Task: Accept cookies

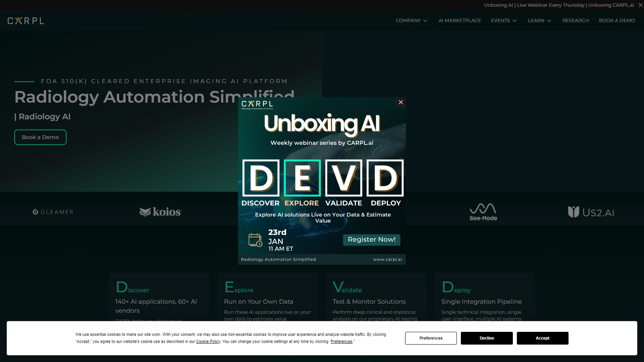Action: 542,338
